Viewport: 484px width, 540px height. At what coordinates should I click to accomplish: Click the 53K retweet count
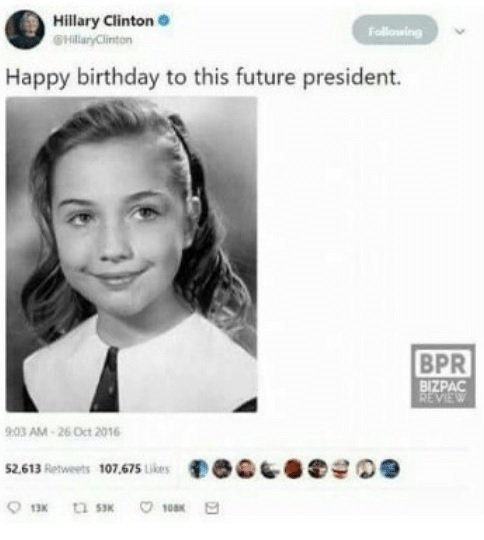click(105, 508)
